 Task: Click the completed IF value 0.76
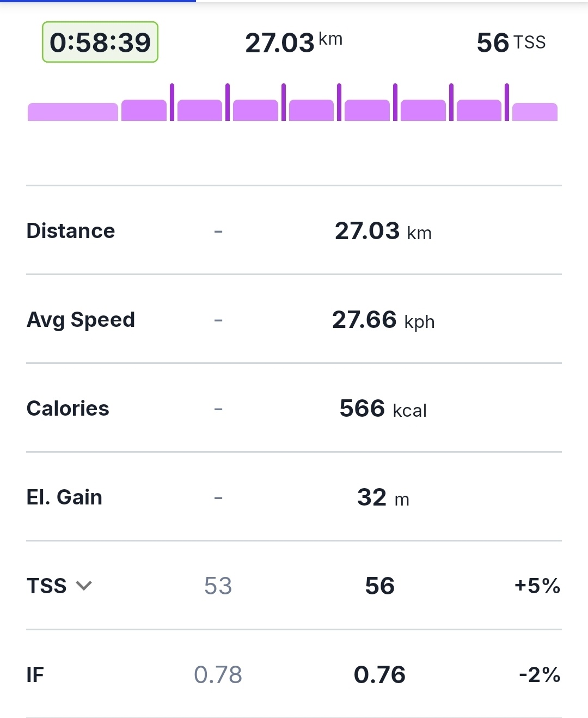pyautogui.click(x=379, y=675)
